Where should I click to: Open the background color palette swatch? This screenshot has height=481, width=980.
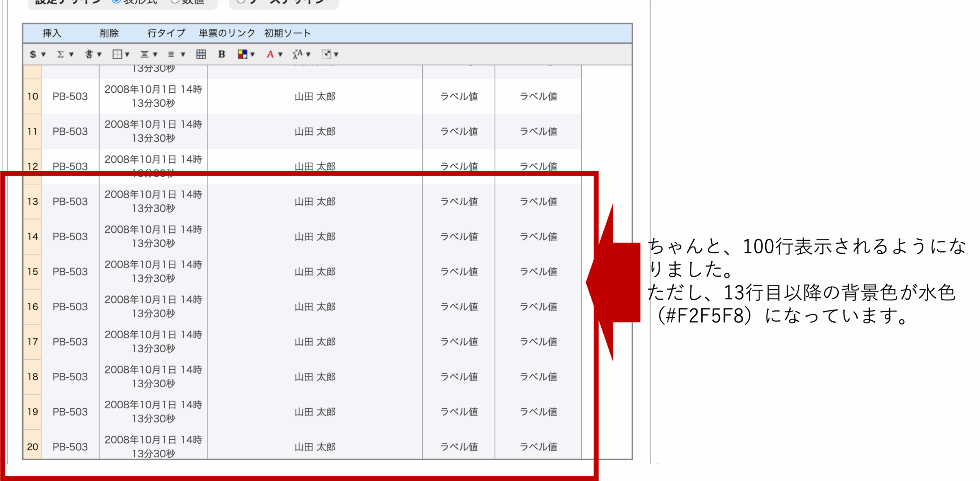246,54
